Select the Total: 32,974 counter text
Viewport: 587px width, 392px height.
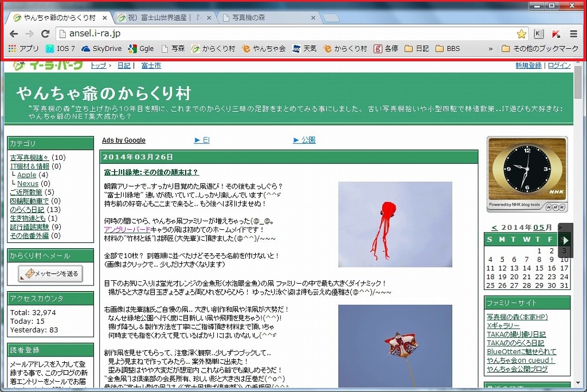coord(33,313)
